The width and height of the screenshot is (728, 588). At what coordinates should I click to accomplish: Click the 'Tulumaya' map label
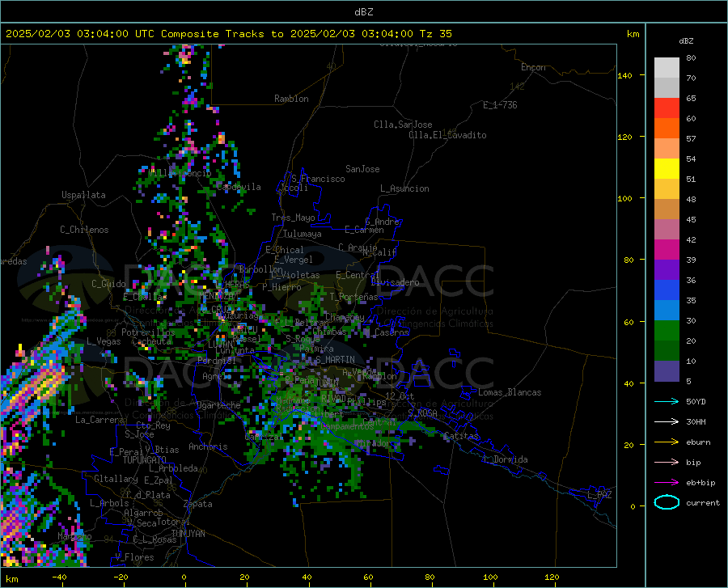pyautogui.click(x=303, y=234)
